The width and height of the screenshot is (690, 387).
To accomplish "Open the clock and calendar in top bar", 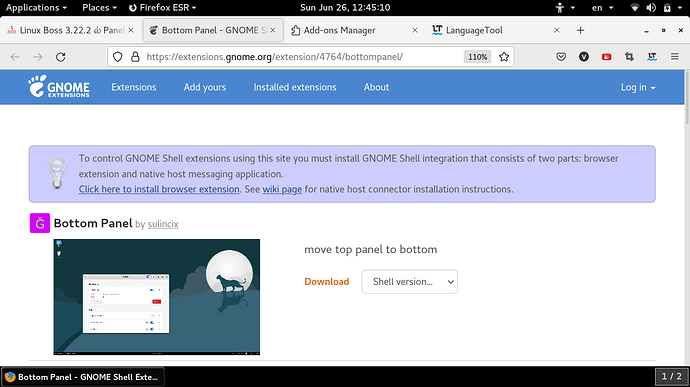I will tap(345, 7).
